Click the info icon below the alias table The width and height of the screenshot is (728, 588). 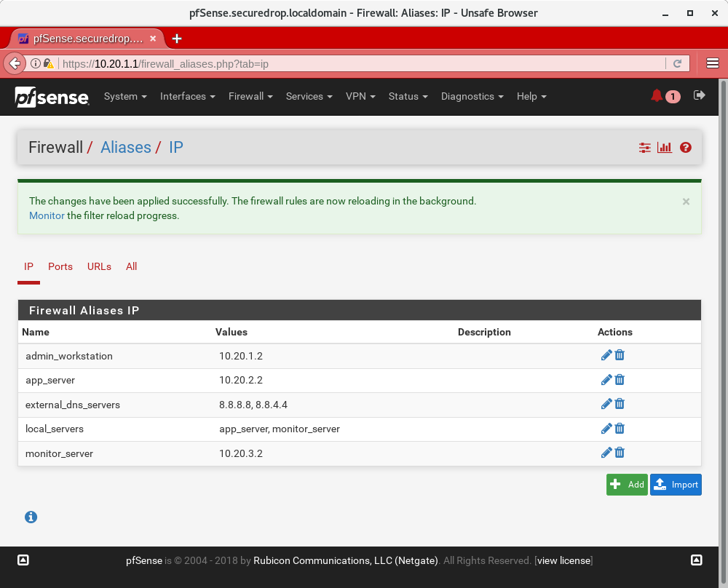coord(31,517)
